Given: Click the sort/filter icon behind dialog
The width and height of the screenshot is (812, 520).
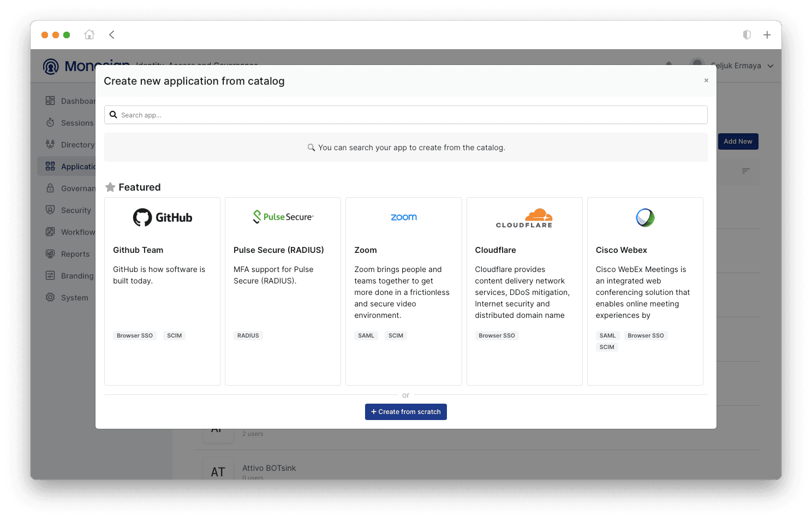Looking at the screenshot, I should point(745,171).
